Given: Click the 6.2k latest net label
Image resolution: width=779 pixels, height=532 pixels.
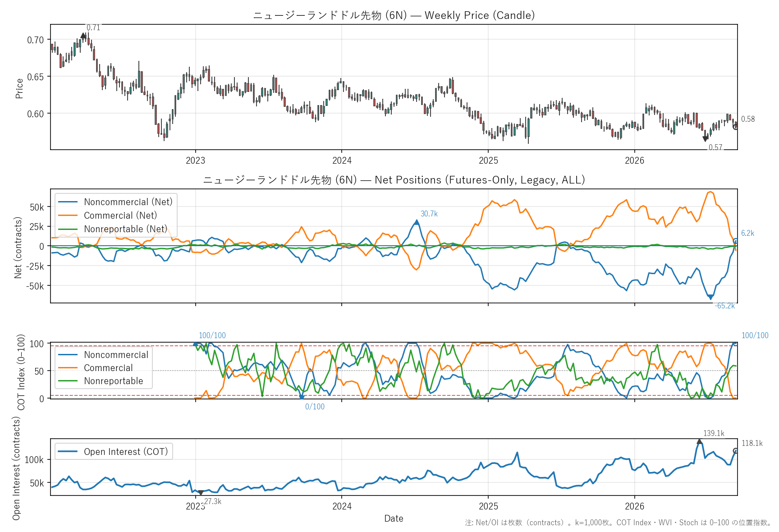Looking at the screenshot, I should pos(747,233).
